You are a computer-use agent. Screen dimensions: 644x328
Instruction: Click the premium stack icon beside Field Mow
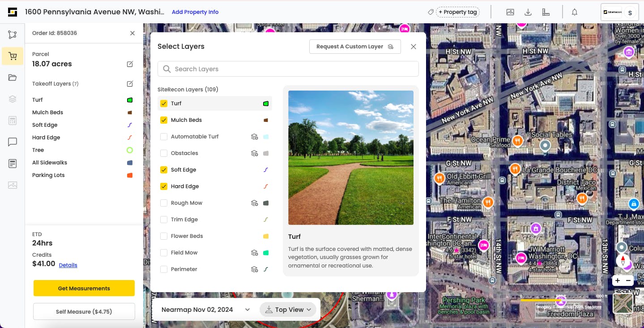[x=254, y=253]
